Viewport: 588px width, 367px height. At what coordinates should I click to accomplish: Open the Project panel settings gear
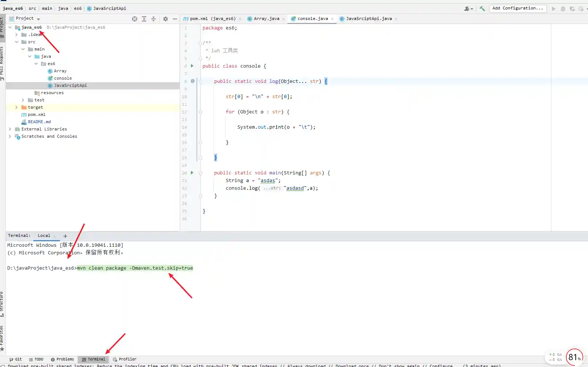(166, 19)
